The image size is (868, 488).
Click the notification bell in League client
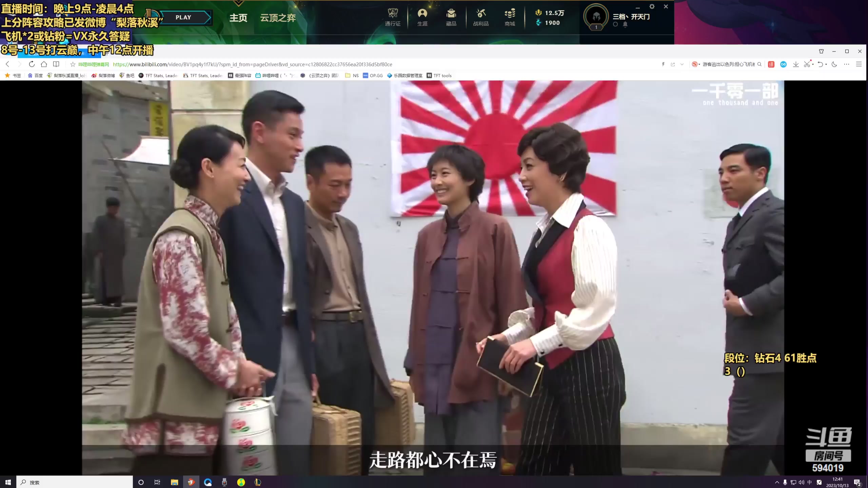click(625, 24)
